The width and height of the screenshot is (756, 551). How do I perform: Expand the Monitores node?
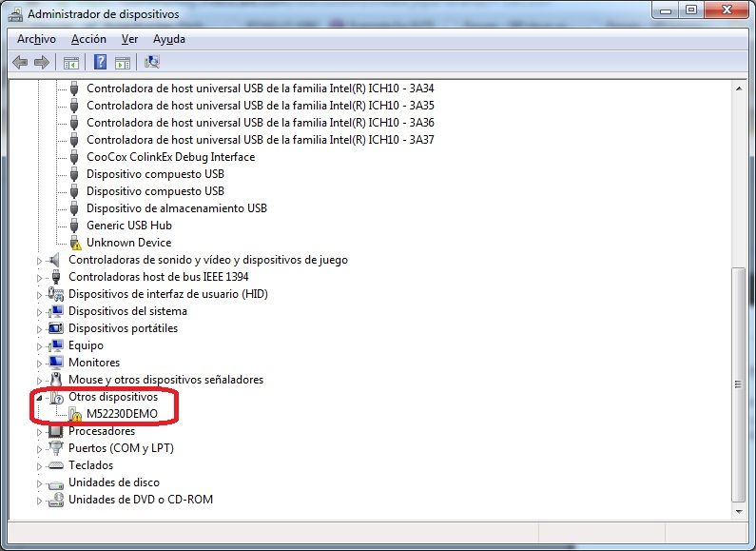click(x=40, y=364)
